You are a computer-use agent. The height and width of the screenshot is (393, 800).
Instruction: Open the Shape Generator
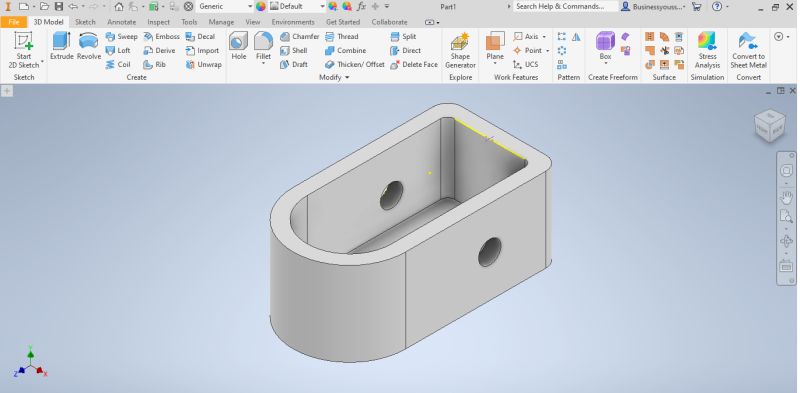click(x=460, y=50)
